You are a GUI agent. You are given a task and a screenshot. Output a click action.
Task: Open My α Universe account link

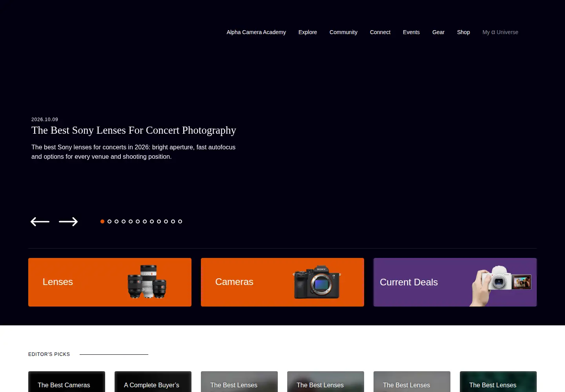coord(500,32)
